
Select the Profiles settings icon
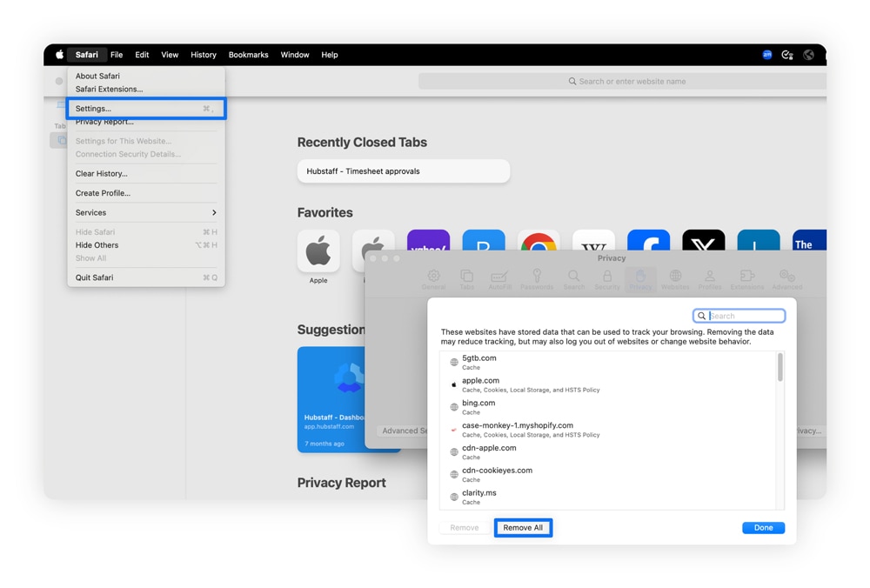(711, 277)
